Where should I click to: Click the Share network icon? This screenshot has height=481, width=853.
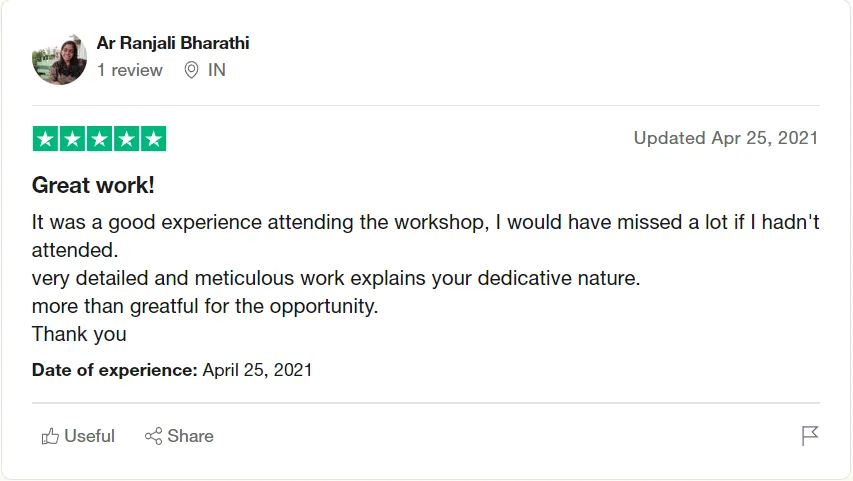153,436
